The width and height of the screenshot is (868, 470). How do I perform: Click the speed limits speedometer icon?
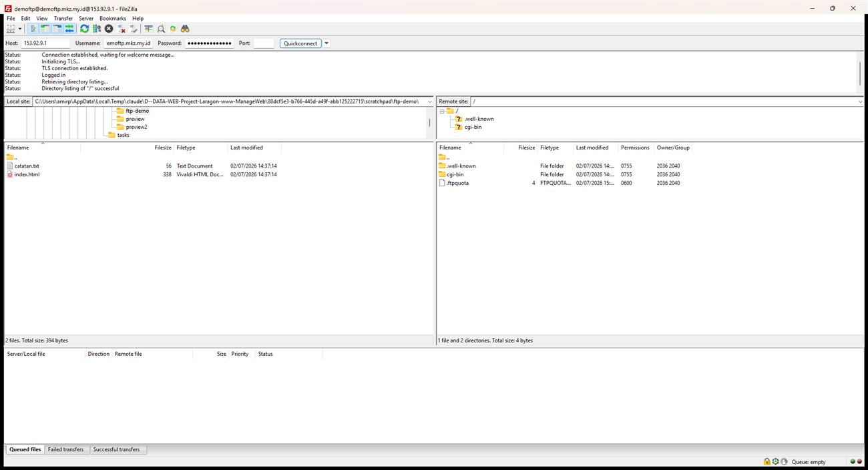point(785,461)
